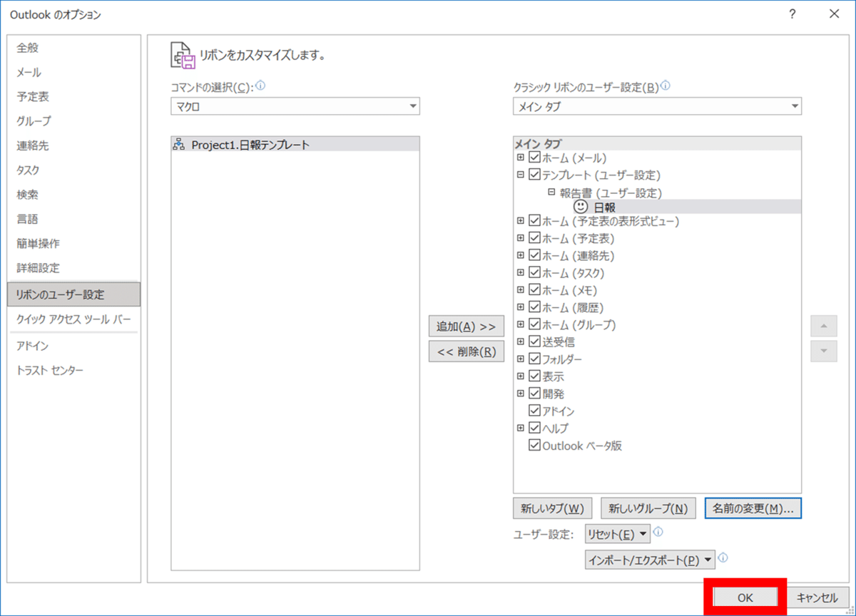Open the メール options category
Screen dimensions: 856x616
click(73, 72)
